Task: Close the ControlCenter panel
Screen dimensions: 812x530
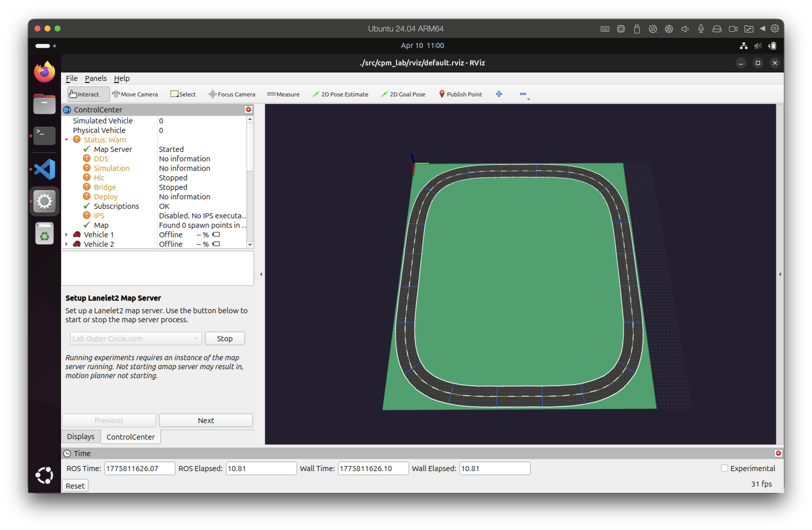Action: pos(248,109)
